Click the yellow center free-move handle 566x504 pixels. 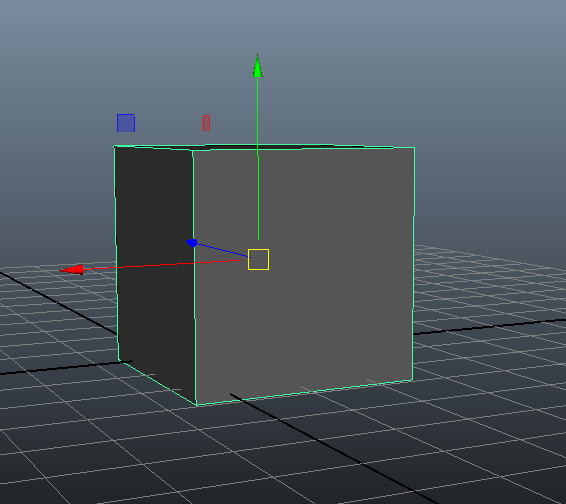pos(258,259)
